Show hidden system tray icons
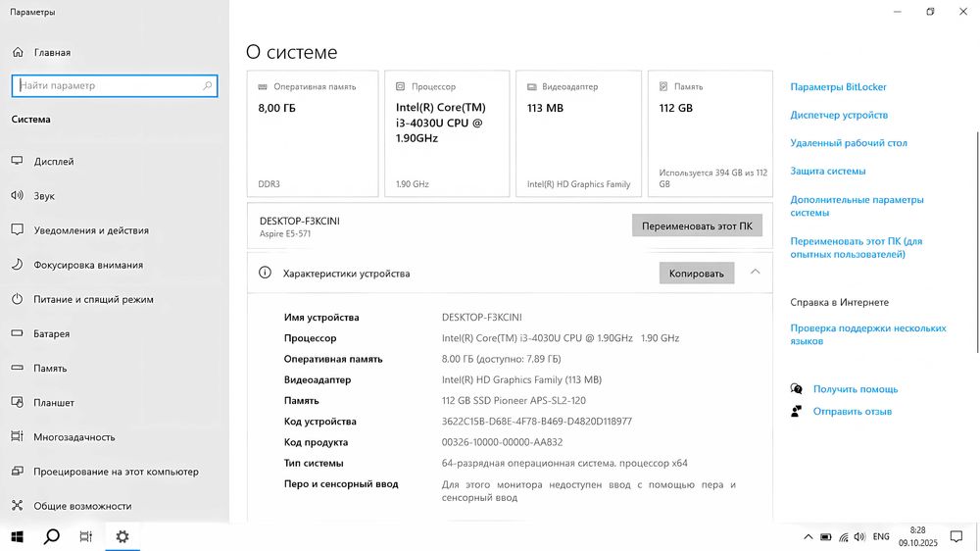 808,536
